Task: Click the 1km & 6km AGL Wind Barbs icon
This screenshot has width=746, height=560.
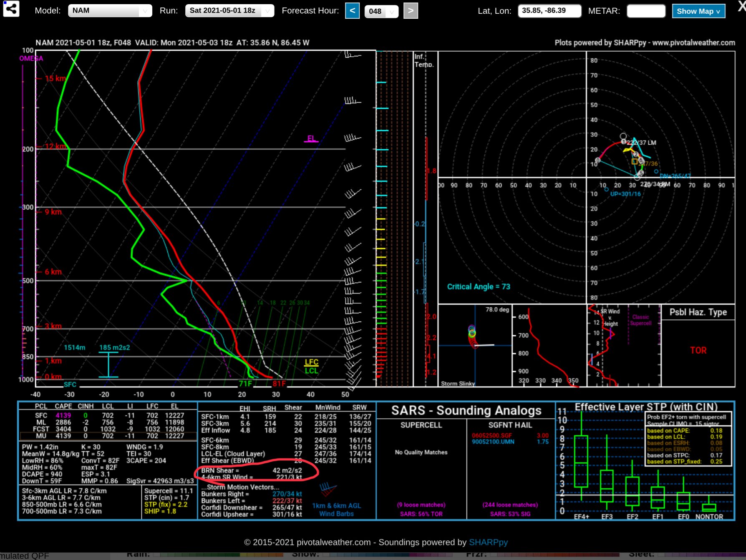Action: pyautogui.click(x=328, y=488)
